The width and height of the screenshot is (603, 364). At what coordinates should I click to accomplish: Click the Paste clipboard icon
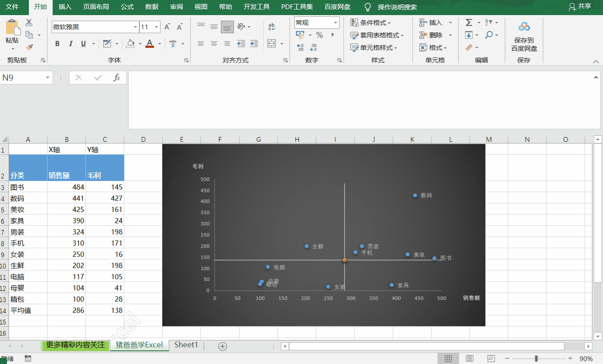click(13, 27)
